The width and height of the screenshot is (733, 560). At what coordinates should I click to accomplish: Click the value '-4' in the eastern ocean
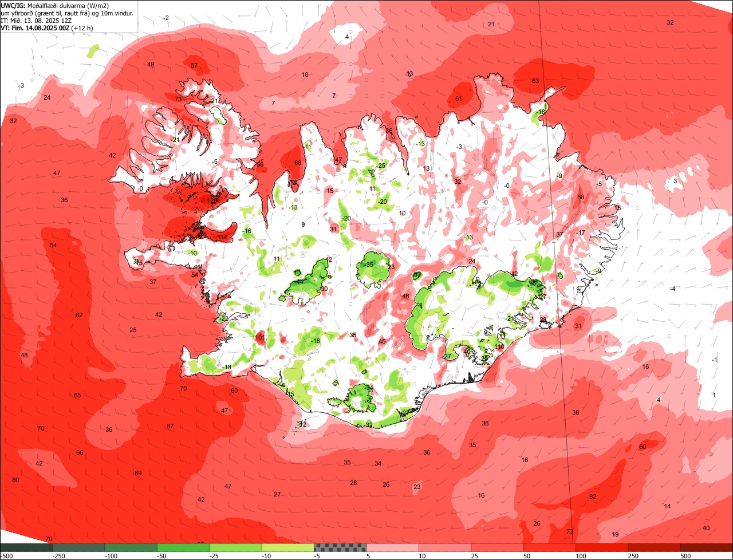pos(673,289)
